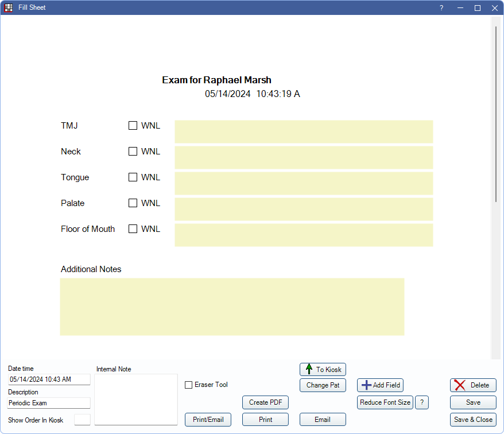Click the vertical scrollbar of the sheet
504x434 pixels.
coord(496,115)
